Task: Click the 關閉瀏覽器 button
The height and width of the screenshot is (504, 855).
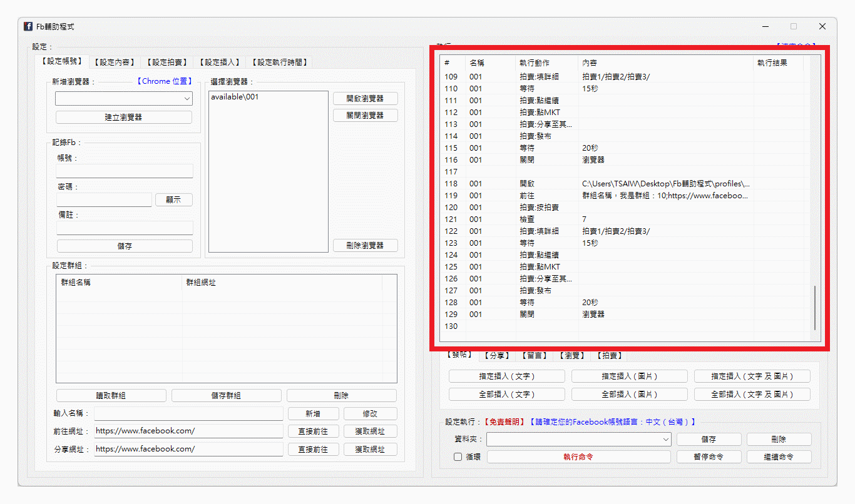Action: 366,115
